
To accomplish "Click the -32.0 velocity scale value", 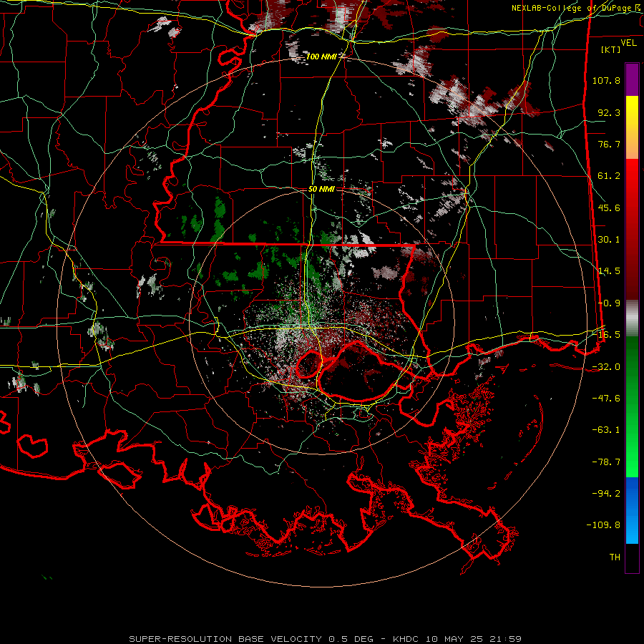I will point(606,367).
